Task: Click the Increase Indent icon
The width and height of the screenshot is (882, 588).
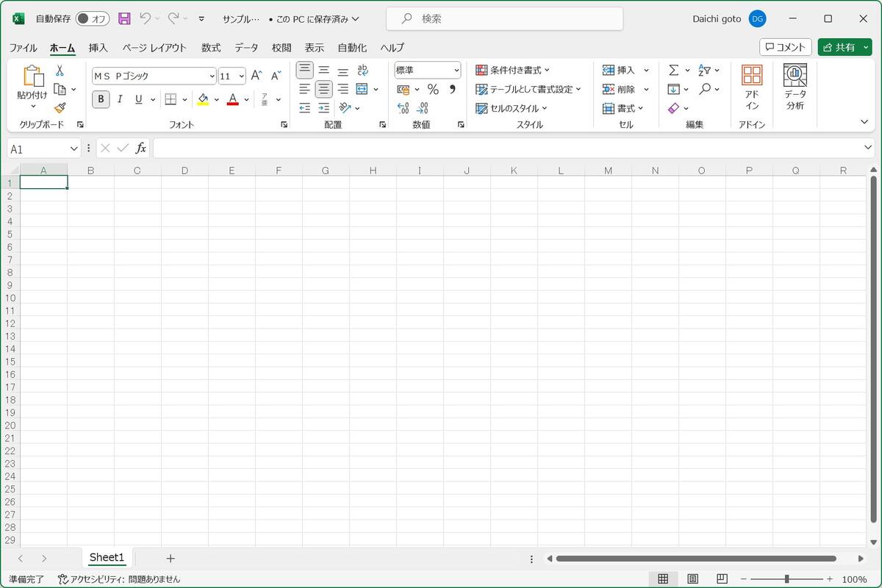Action: point(324,108)
